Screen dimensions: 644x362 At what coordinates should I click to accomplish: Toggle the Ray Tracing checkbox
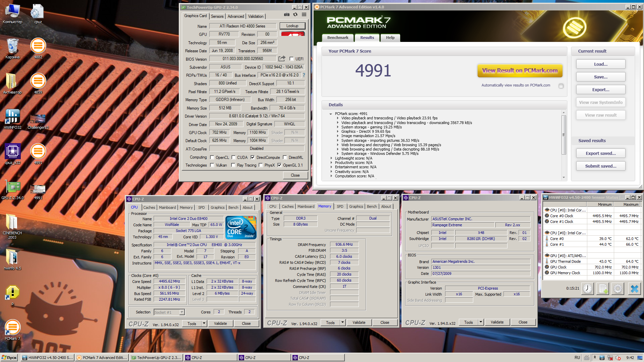click(x=233, y=165)
